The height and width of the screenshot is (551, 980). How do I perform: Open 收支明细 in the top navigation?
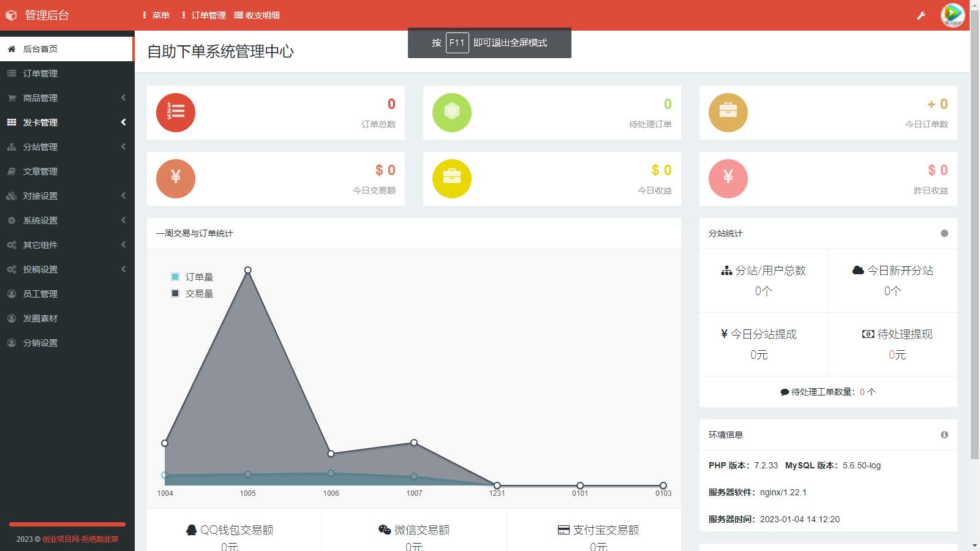257,15
